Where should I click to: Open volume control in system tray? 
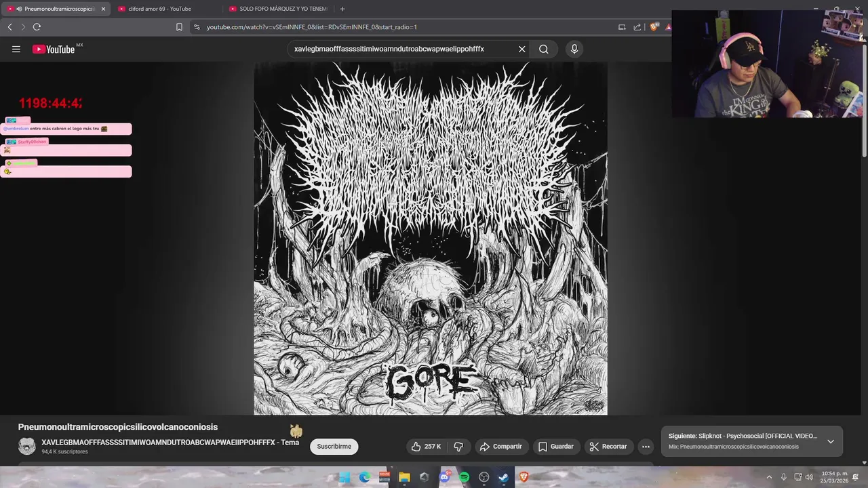(x=809, y=477)
